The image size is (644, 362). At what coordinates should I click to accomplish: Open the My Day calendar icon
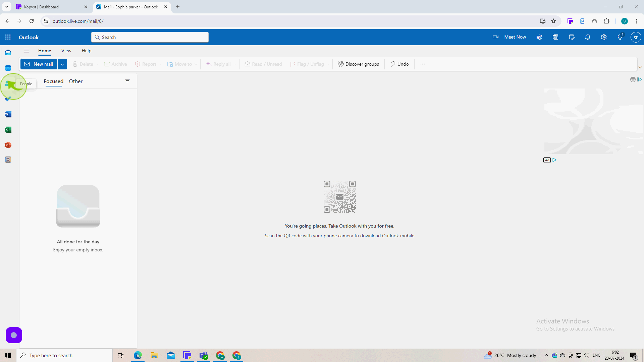point(572,37)
